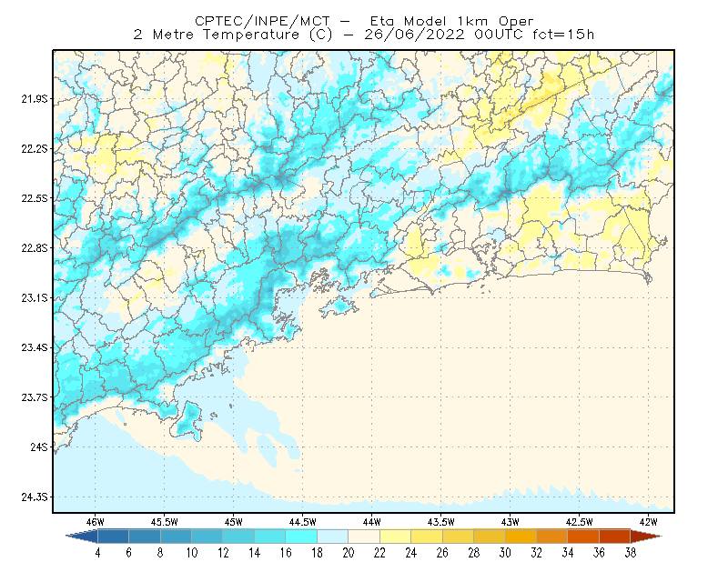Viewport: 728px width, 562px height.
Task: Pick the 20-22 degree cream swatch
Action: [x=364, y=537]
